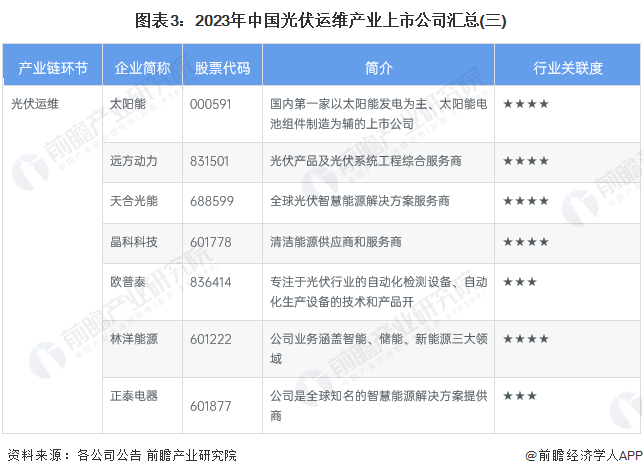
Task: Click the description starting 国内第一家以太阳能发电为主
Action: click(379, 114)
